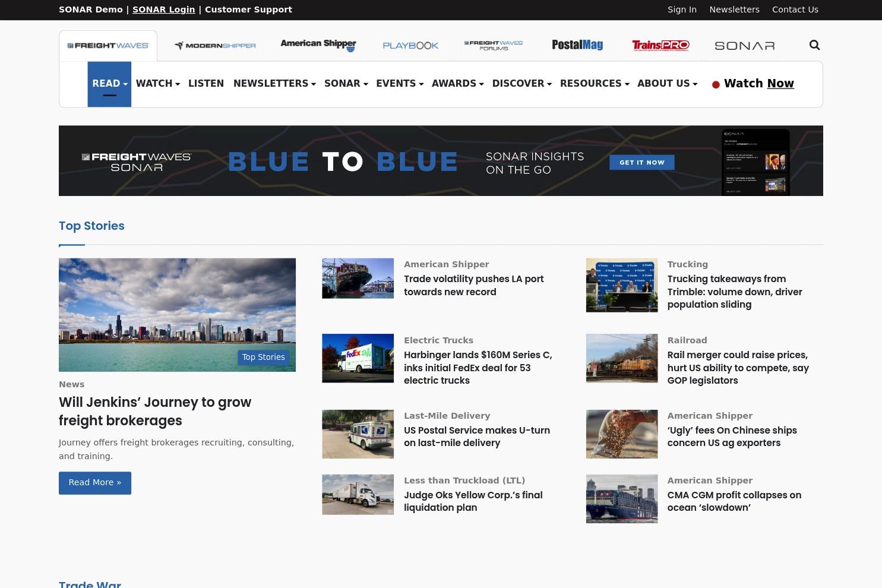
Task: Click Sign In in the top bar
Action: pos(682,10)
